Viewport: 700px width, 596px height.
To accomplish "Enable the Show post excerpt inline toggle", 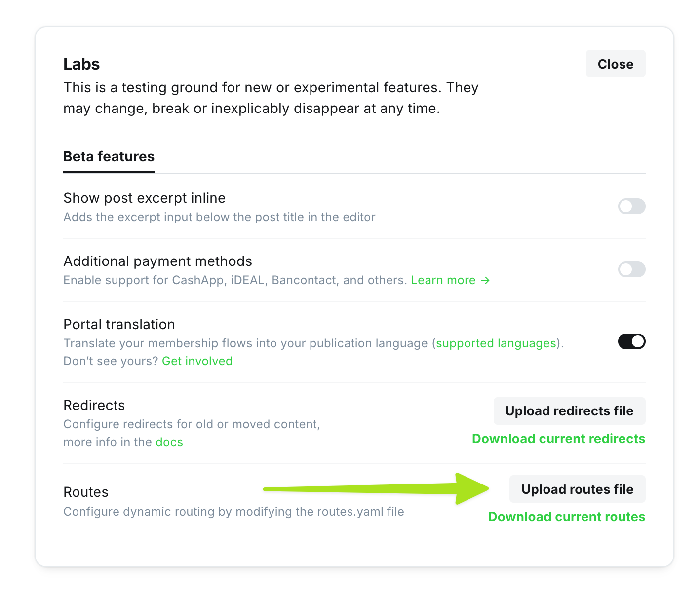I will click(x=631, y=206).
